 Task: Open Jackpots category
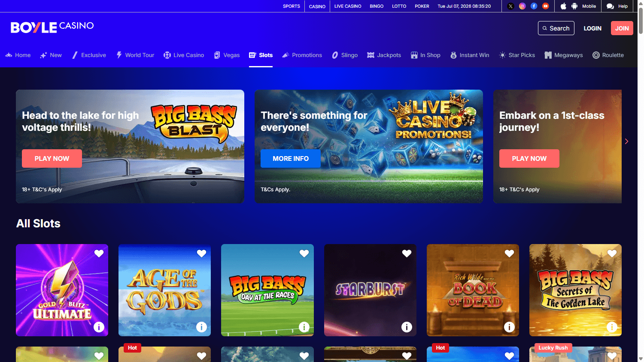point(384,55)
